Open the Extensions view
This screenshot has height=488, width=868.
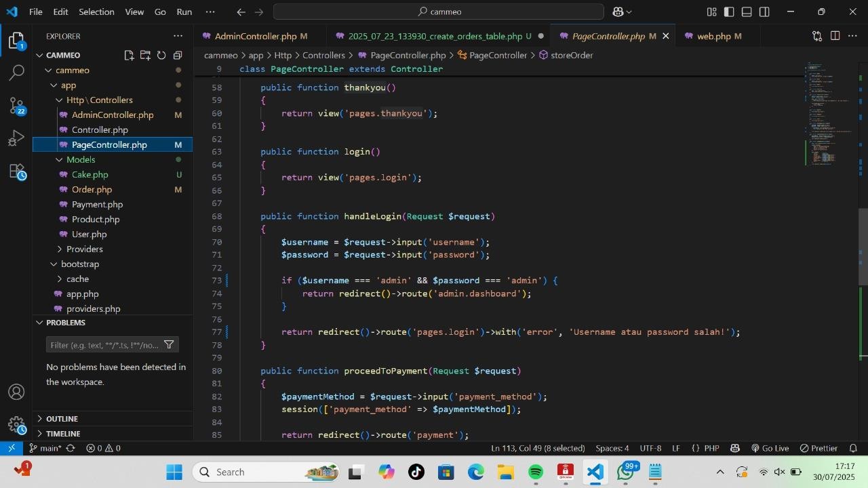click(x=16, y=171)
